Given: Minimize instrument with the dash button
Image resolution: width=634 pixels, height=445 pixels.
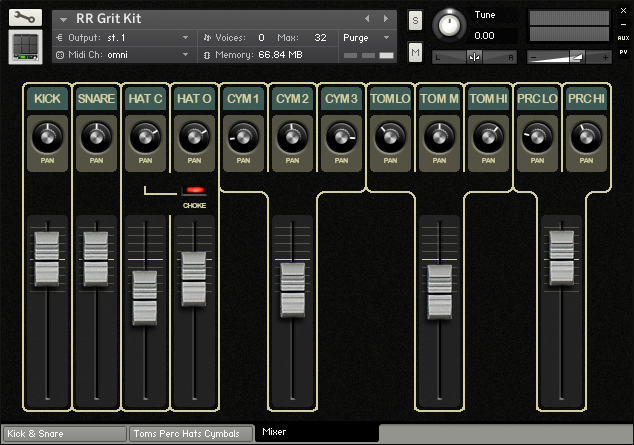Looking at the screenshot, I should [x=623, y=25].
